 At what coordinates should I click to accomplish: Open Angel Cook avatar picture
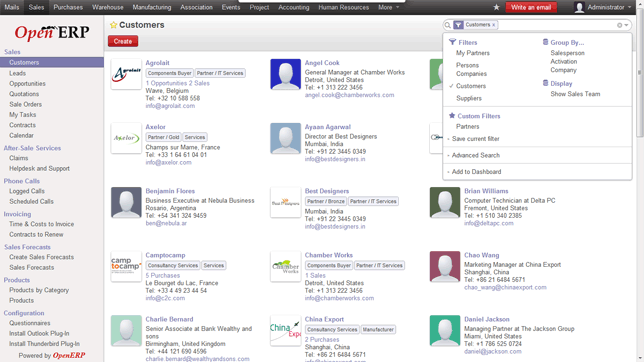click(285, 74)
